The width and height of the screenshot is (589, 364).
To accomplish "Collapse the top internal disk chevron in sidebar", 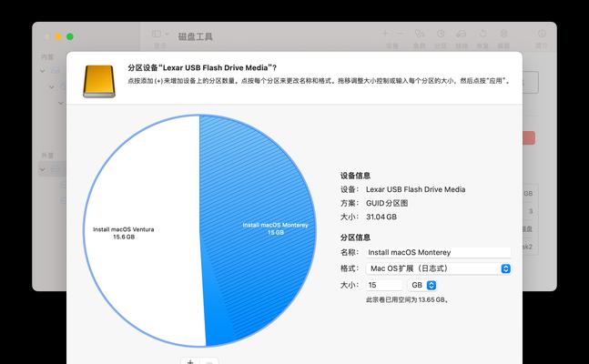I will tap(43, 71).
